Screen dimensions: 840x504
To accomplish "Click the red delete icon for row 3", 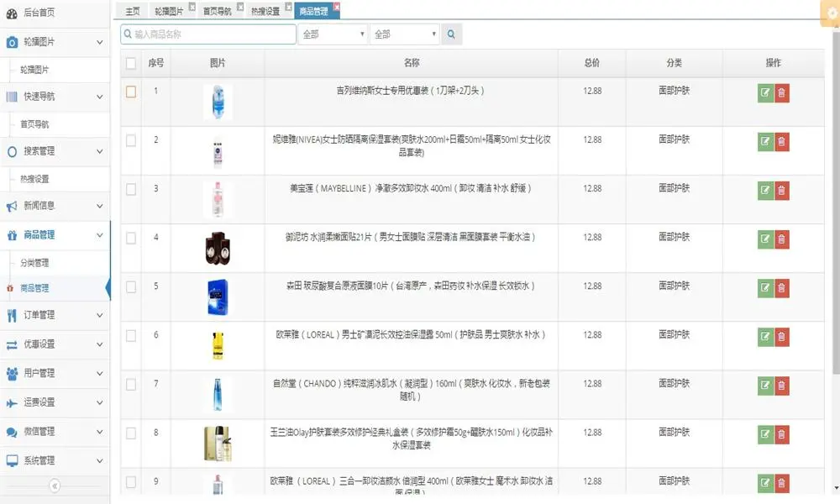I will (x=782, y=191).
